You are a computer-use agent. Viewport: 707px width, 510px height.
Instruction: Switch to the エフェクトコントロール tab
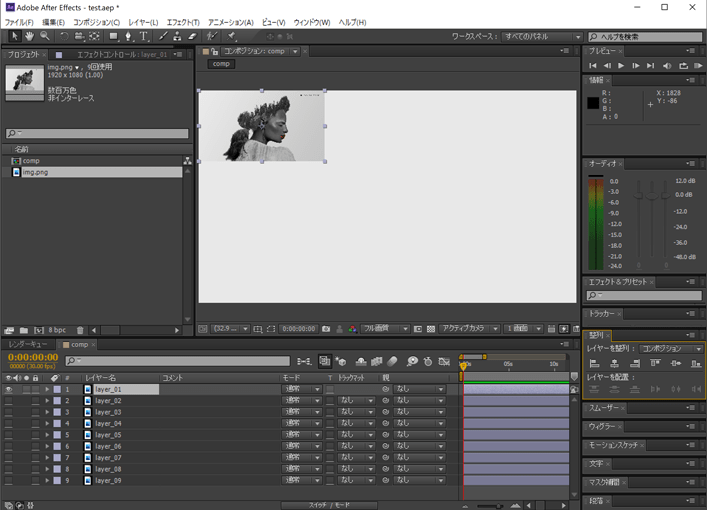[122, 55]
